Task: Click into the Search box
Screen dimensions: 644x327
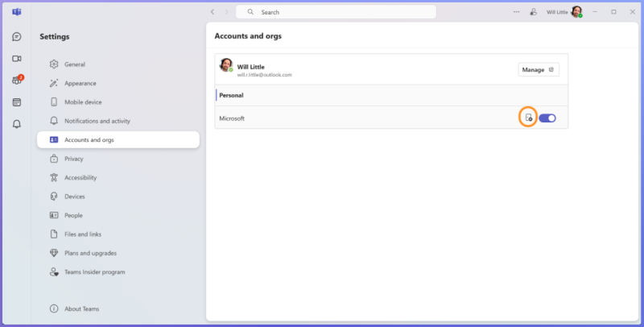Action: point(336,12)
